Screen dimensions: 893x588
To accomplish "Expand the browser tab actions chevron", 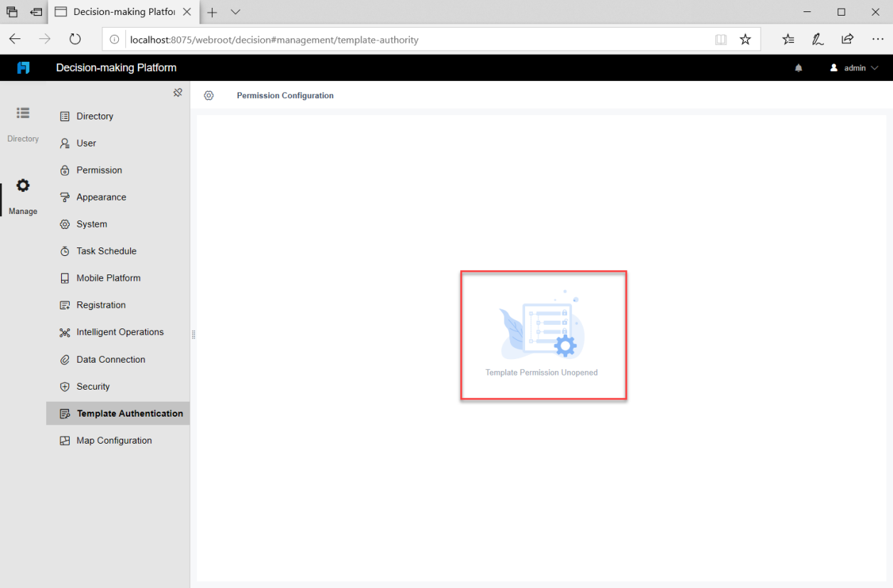I will coord(236,12).
